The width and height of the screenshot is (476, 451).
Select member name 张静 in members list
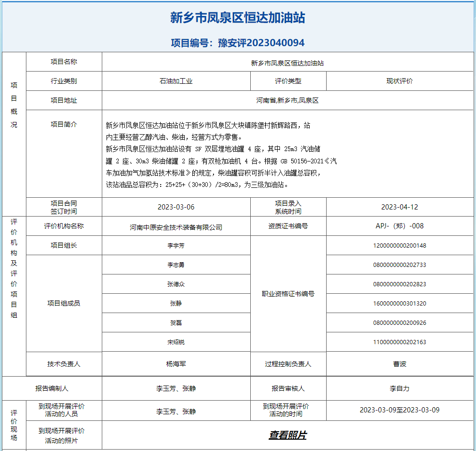click(176, 303)
